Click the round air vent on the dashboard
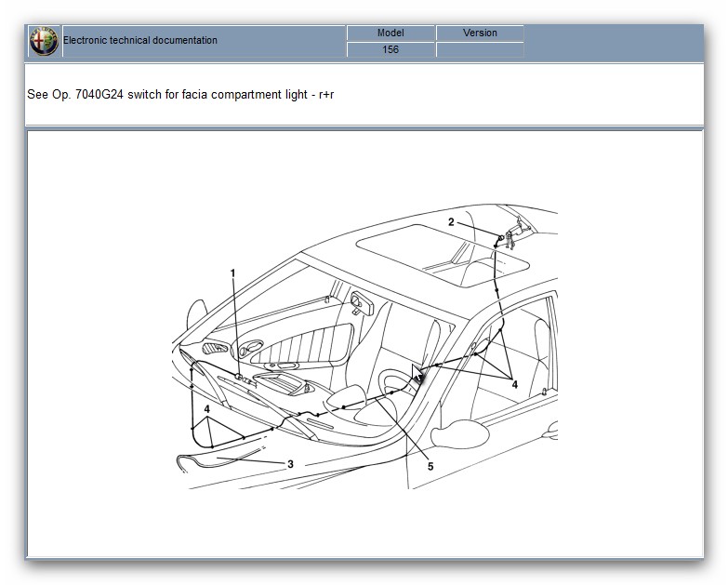 251,351
